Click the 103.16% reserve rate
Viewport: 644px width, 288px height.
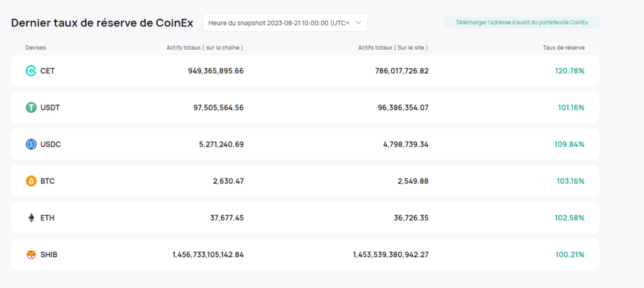pyautogui.click(x=570, y=180)
